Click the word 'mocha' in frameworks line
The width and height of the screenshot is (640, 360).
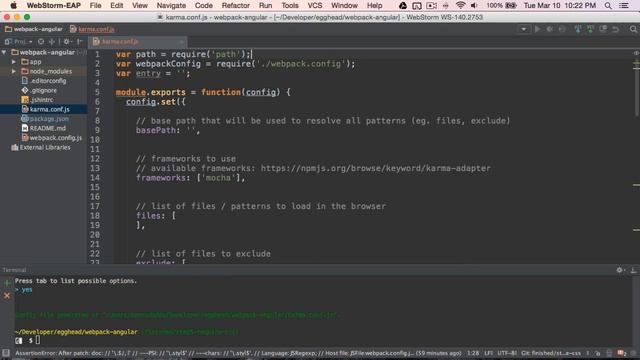pos(218,178)
